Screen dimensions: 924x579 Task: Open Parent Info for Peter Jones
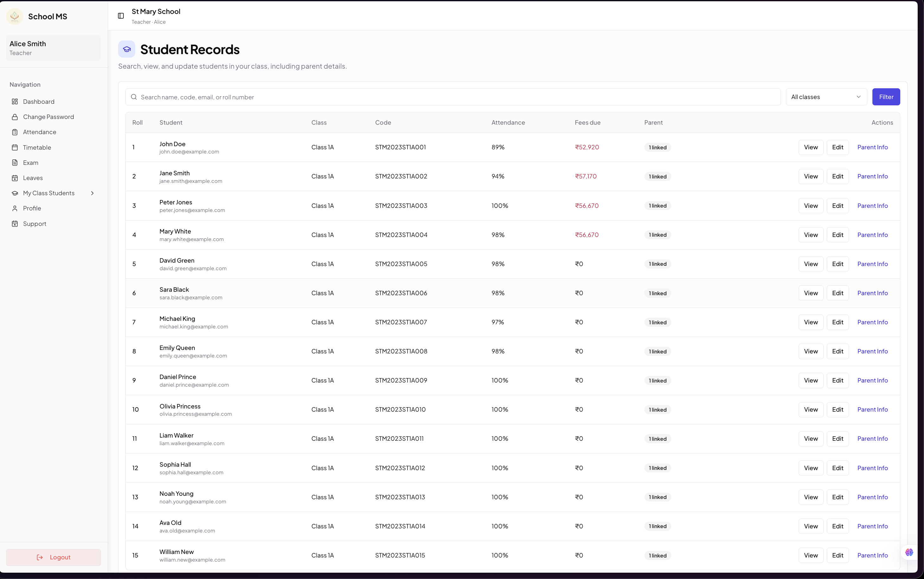(873, 206)
